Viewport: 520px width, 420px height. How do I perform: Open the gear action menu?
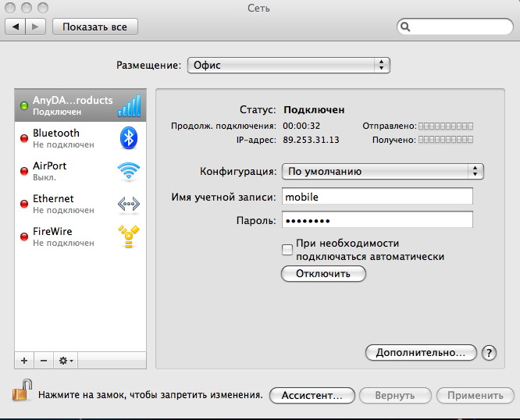(x=66, y=361)
